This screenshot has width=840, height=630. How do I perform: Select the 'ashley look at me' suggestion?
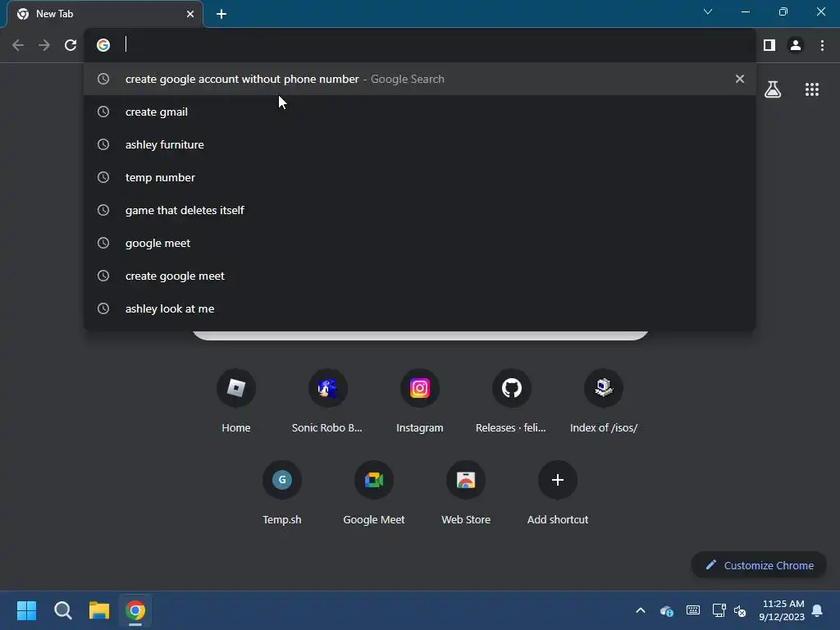coord(420,308)
